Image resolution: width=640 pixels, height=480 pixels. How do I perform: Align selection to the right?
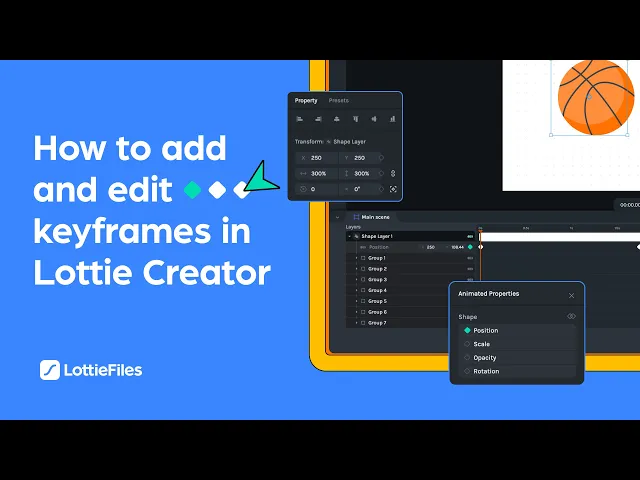point(318,119)
